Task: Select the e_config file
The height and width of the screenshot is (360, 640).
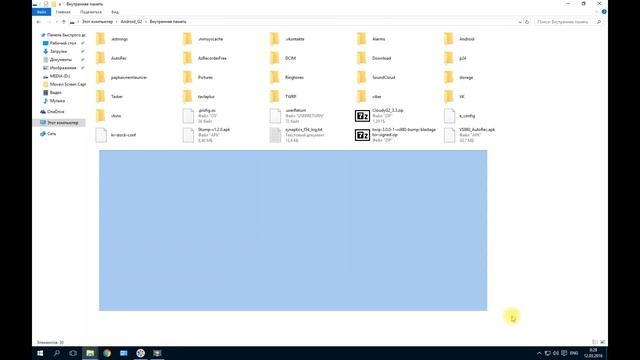Action: pos(460,116)
